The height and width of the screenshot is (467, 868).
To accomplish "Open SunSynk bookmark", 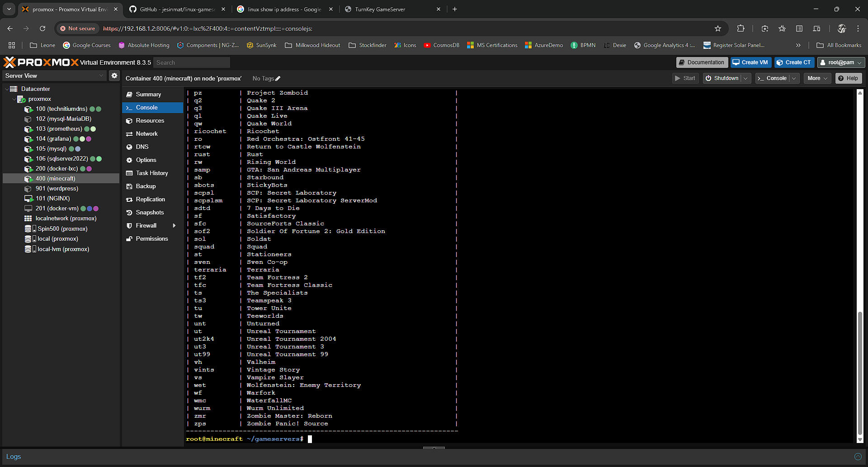I will [x=262, y=45].
